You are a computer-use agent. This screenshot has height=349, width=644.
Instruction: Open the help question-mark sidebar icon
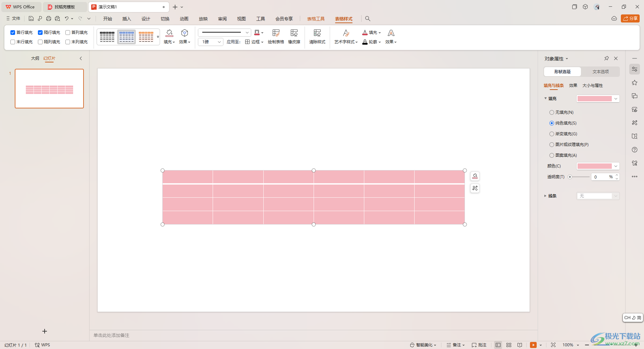pos(635,150)
